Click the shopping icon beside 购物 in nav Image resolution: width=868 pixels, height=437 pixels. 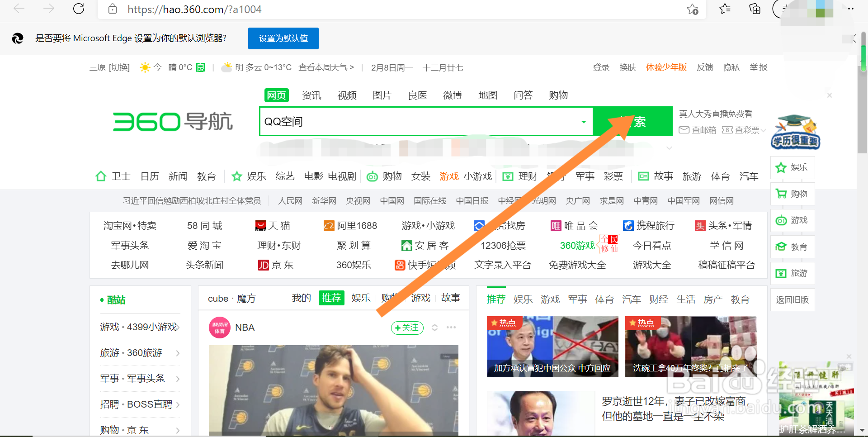point(372,177)
